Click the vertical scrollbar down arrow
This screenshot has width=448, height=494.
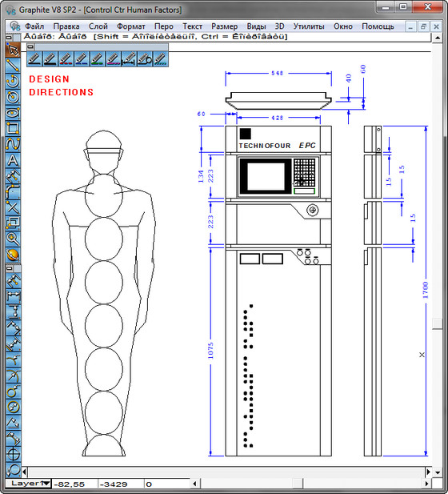point(438,472)
